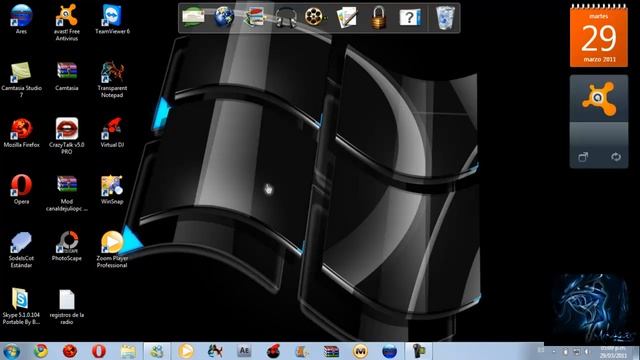
Task: Open Transparent Notepad shortcut
Action: [112, 80]
